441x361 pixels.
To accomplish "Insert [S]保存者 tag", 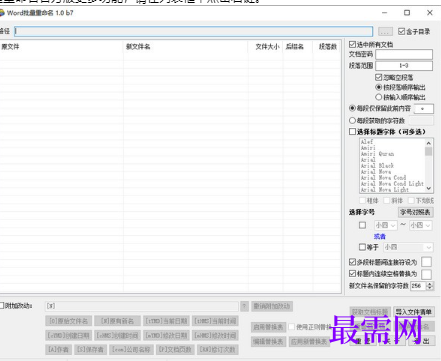I will [x=90, y=349].
